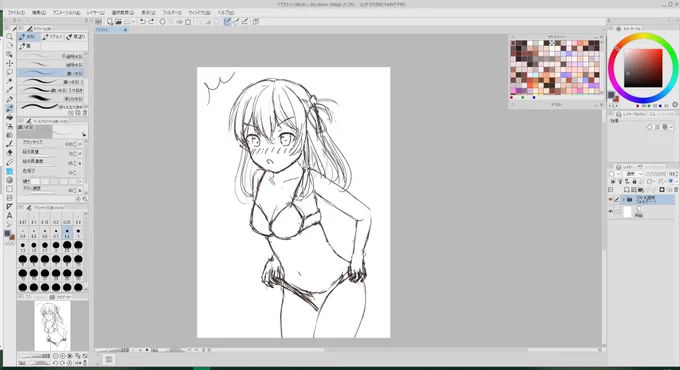This screenshot has width=680, height=370.
Task: Select the Auto select wand tool
Action: [9, 81]
